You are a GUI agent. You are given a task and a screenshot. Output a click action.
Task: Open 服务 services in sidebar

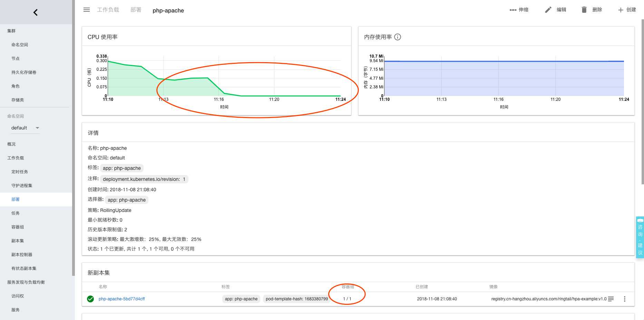[x=16, y=310]
